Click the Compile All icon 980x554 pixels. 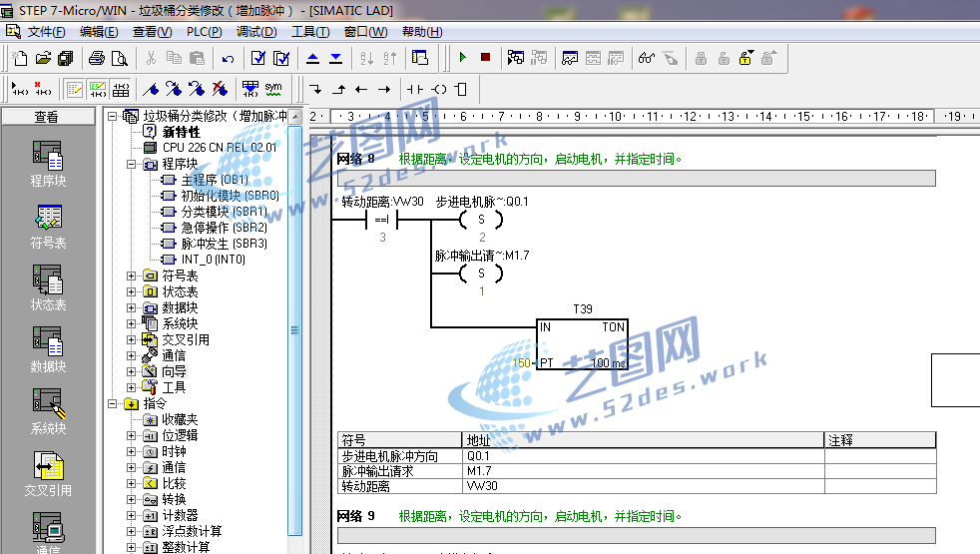281,58
